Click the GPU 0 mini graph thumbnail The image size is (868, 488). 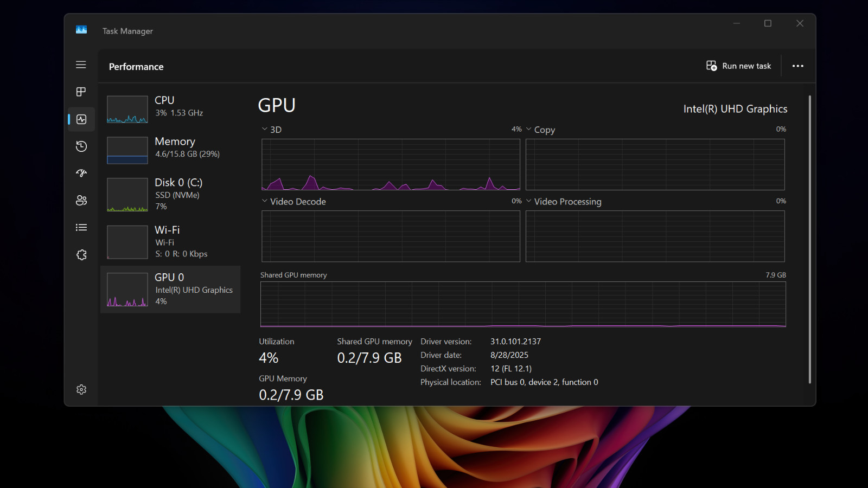pyautogui.click(x=127, y=290)
